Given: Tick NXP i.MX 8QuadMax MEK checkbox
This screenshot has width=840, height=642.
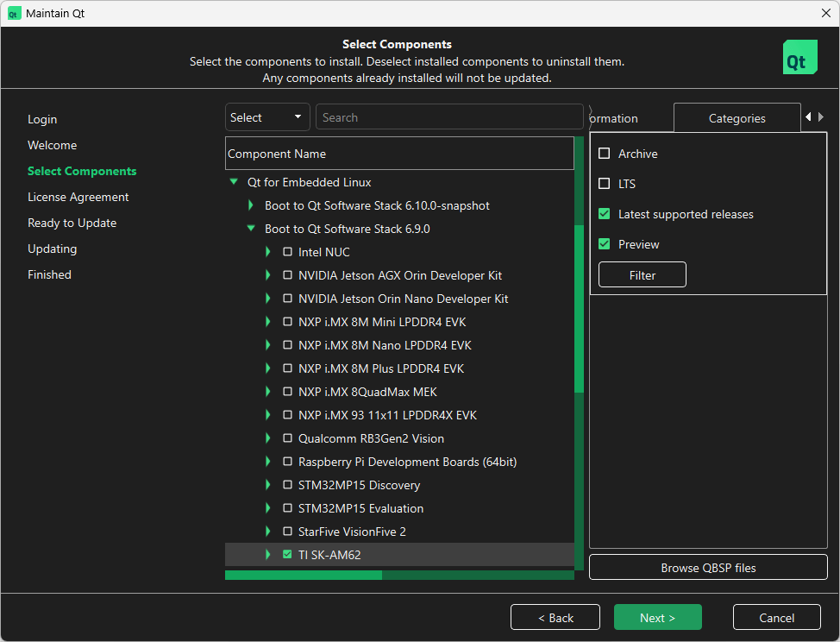Looking at the screenshot, I should (x=288, y=392).
